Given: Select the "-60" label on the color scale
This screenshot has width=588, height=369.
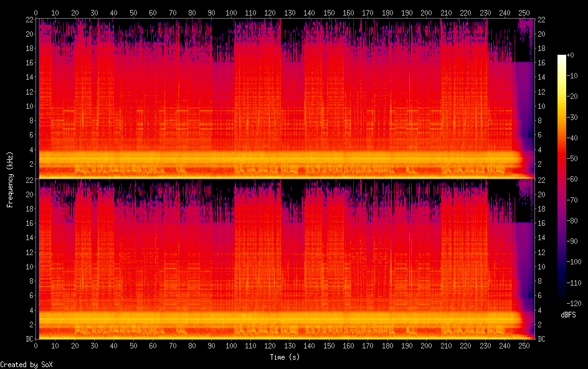Looking at the screenshot, I should 572,179.
